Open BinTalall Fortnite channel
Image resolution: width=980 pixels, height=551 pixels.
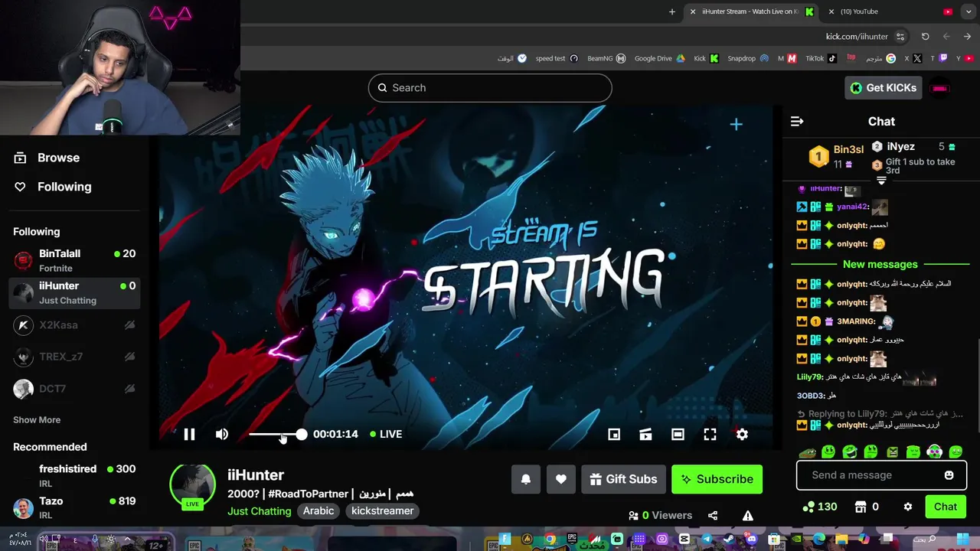pos(74,260)
